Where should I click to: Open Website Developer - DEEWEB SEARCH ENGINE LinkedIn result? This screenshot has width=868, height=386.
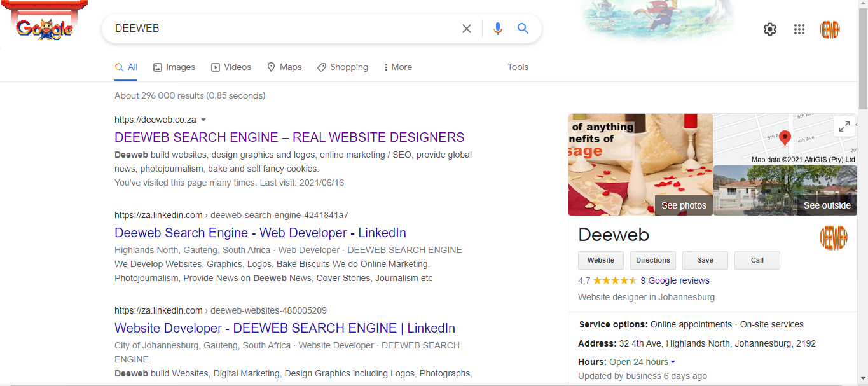coord(285,328)
